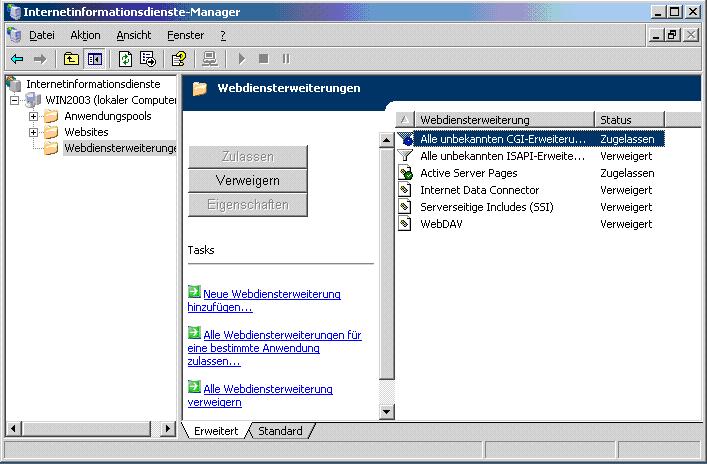Image resolution: width=707 pixels, height=464 pixels.
Task: Click the Back arrow toolbar icon
Action: [17, 59]
